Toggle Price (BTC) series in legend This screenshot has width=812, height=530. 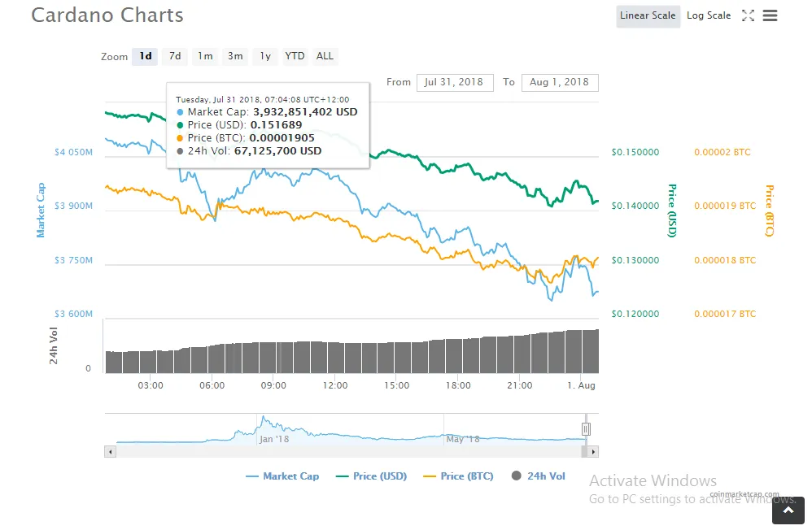[x=458, y=476]
